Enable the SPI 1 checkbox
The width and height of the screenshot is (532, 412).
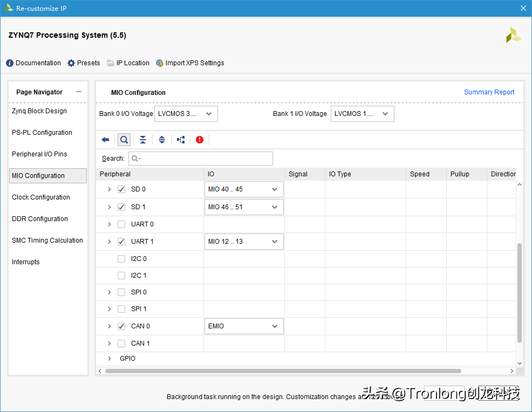pyautogui.click(x=121, y=309)
